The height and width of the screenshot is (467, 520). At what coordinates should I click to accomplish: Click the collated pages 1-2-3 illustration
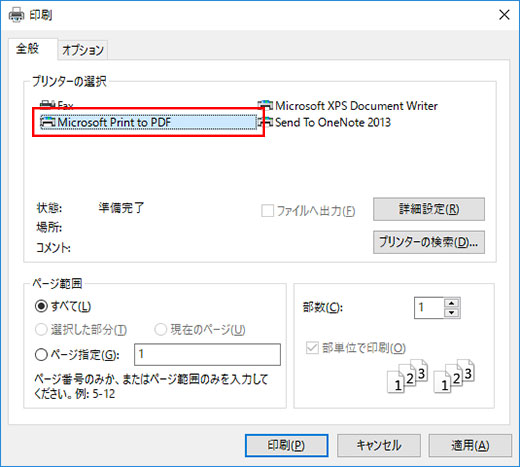tap(431, 376)
